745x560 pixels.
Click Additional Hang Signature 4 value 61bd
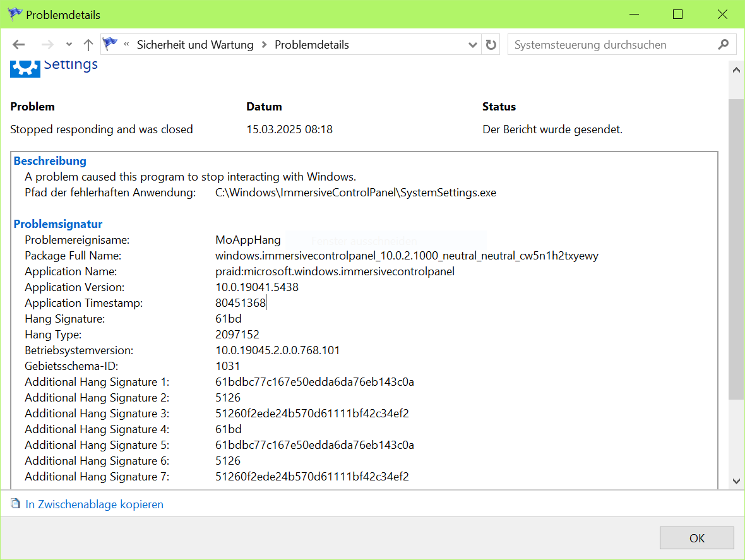coord(229,429)
